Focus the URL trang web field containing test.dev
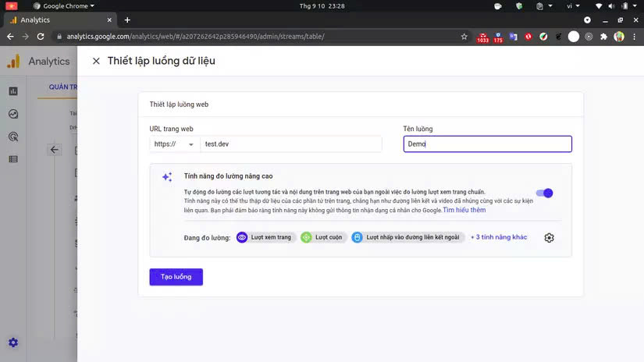This screenshot has height=362, width=644. (x=291, y=144)
